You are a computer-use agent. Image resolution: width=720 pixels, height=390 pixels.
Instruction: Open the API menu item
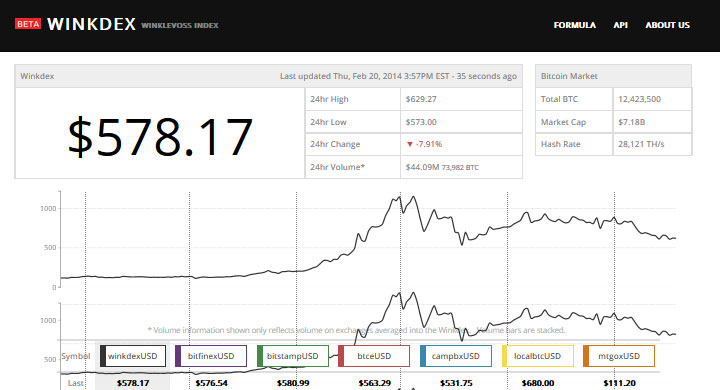click(x=620, y=25)
